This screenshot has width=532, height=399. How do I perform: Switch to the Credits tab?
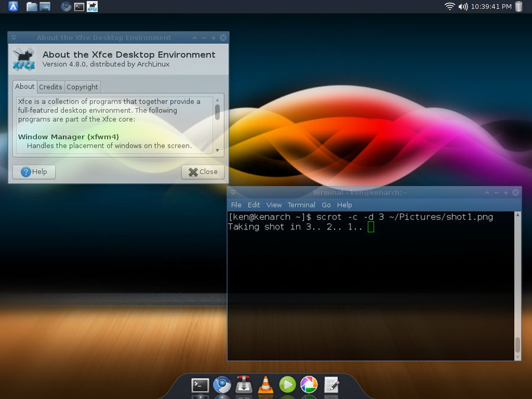[x=51, y=87]
